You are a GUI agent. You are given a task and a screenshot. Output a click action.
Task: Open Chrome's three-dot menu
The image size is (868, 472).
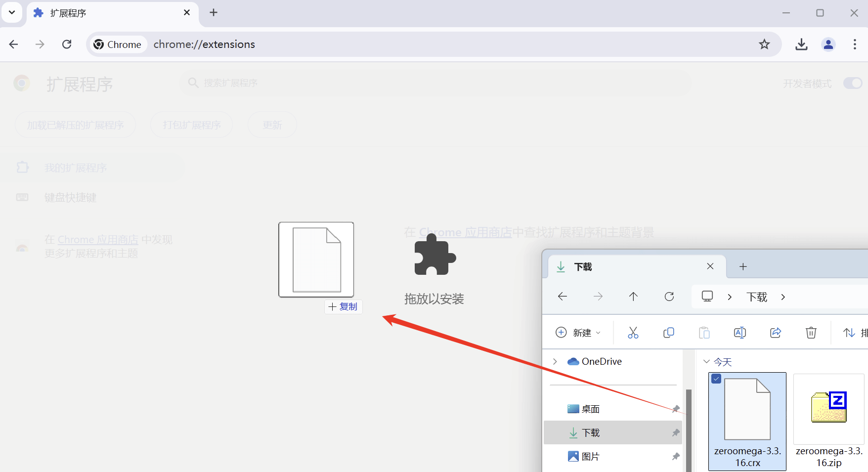(855, 44)
